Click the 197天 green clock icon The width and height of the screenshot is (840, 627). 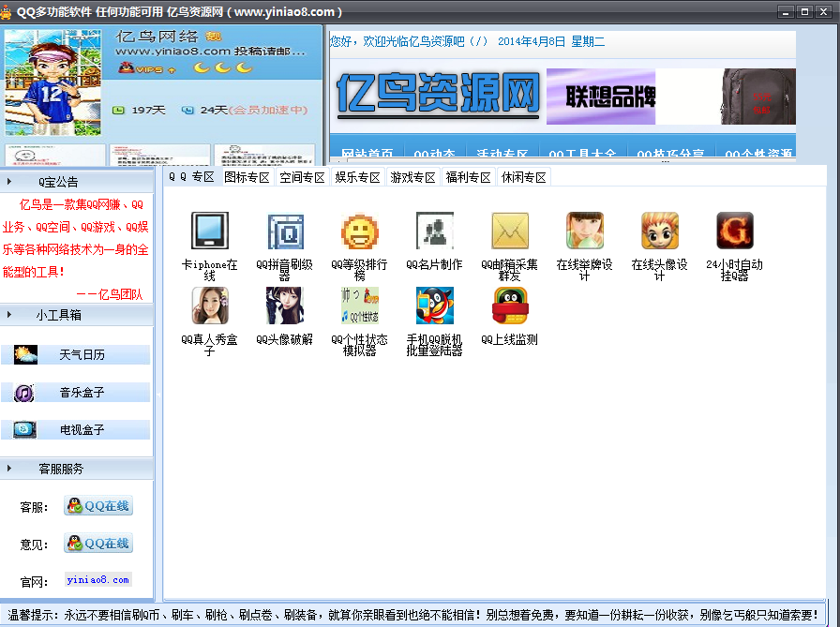pos(118,111)
